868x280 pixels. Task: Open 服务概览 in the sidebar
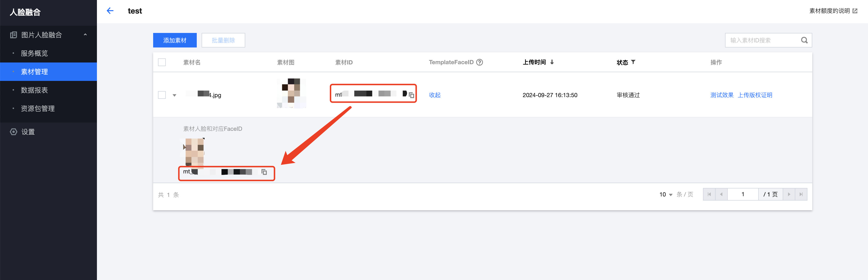click(x=34, y=53)
